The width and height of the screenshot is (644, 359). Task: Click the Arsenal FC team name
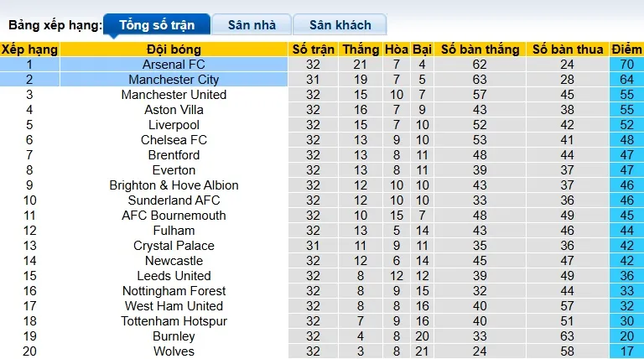(x=174, y=65)
